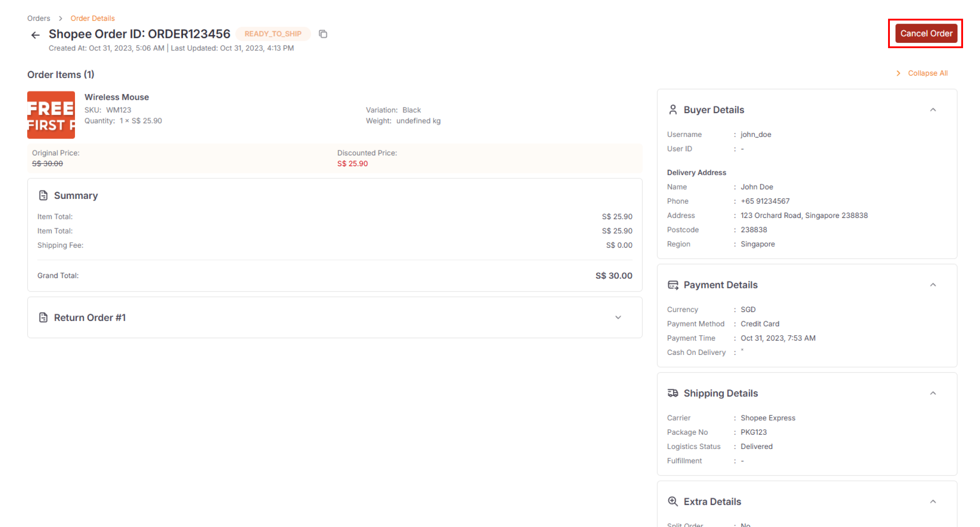Collapse the Shipping Details section
The image size is (980, 527).
coord(933,393)
